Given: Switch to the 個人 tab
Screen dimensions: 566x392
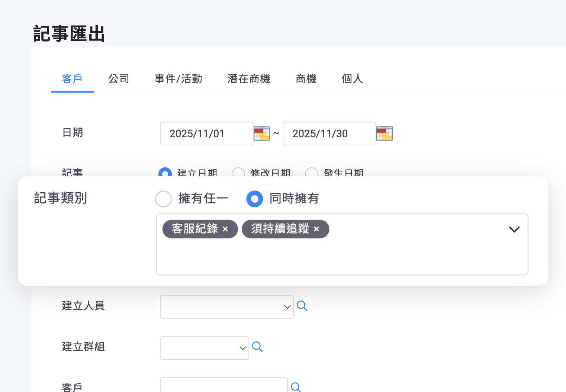Looking at the screenshot, I should pos(351,79).
